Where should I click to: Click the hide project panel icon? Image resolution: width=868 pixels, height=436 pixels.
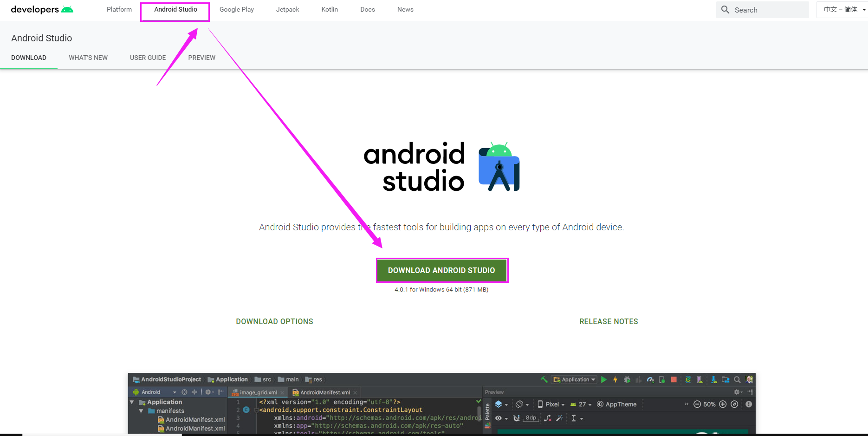click(x=221, y=392)
